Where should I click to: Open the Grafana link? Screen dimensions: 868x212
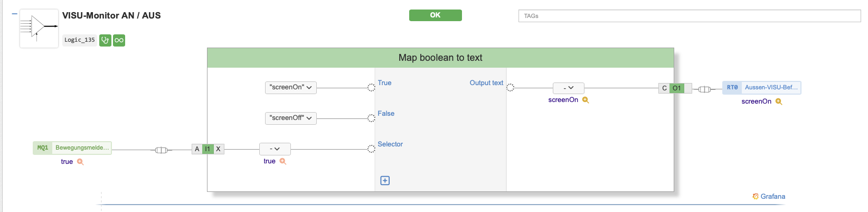(x=769, y=197)
